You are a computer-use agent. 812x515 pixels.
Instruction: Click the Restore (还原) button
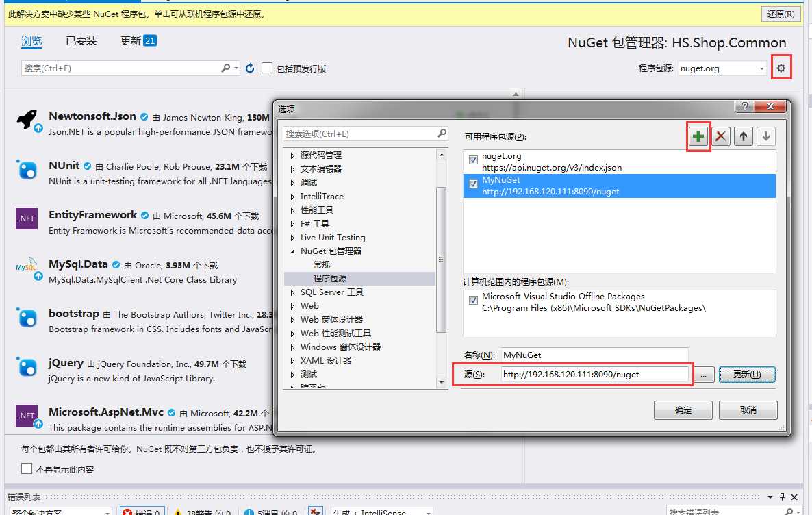click(781, 14)
